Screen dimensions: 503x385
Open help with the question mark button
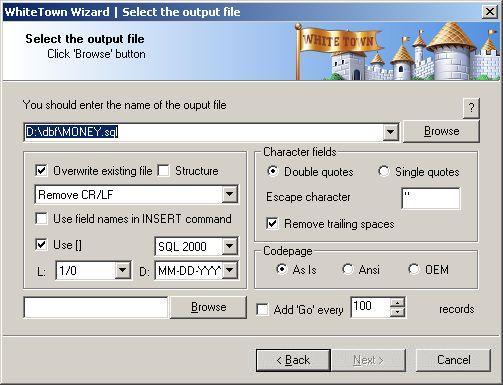click(x=471, y=108)
